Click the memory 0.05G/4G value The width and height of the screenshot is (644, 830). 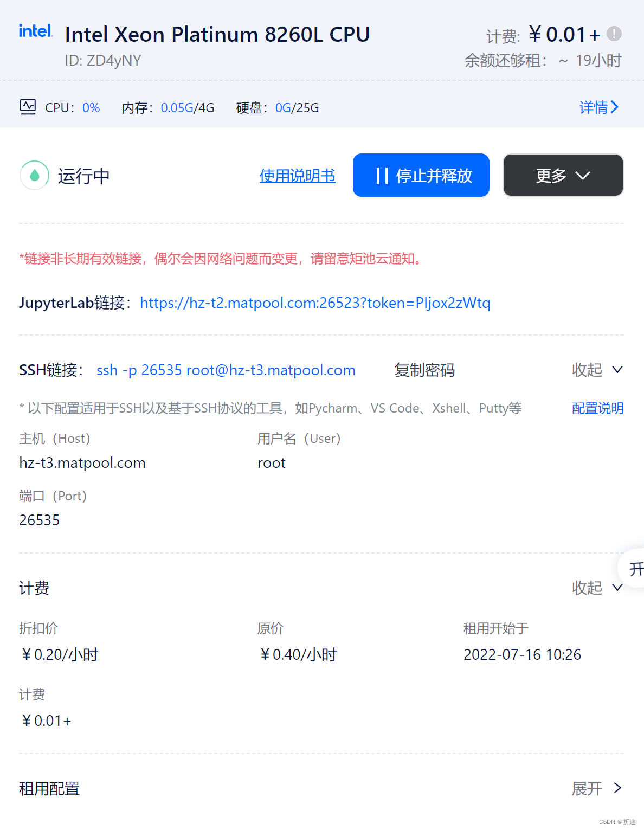[188, 108]
